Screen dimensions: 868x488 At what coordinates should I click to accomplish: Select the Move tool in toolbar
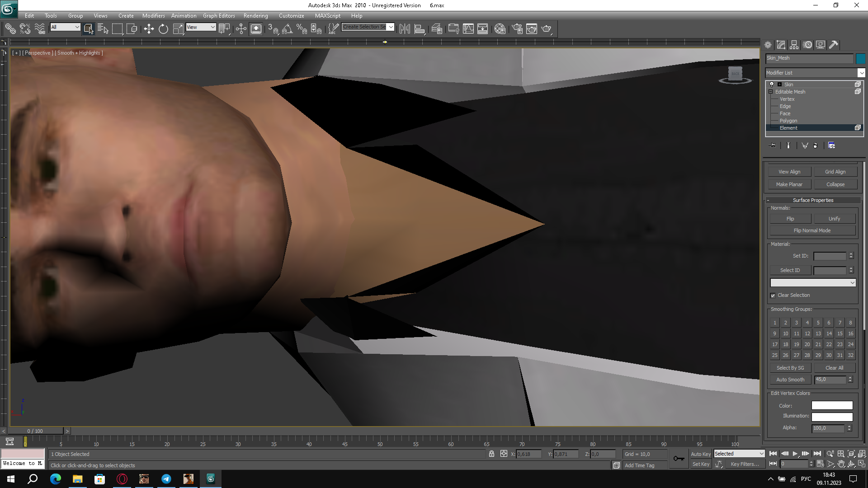[149, 29]
